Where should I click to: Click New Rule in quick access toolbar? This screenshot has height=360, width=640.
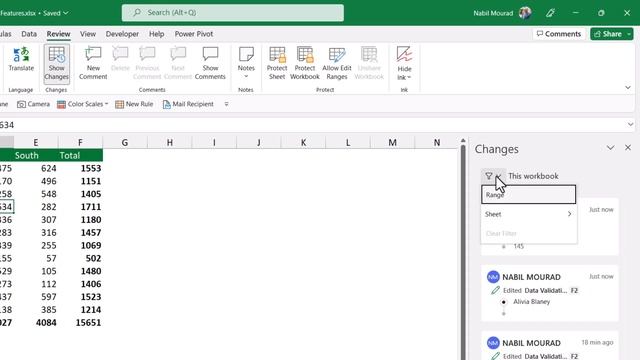click(x=134, y=104)
